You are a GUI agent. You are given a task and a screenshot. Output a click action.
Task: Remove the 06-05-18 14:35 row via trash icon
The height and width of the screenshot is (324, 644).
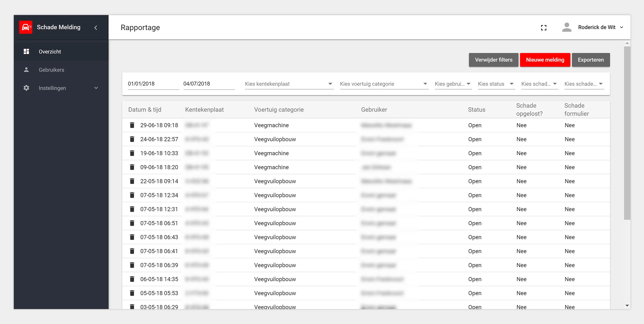click(x=132, y=279)
